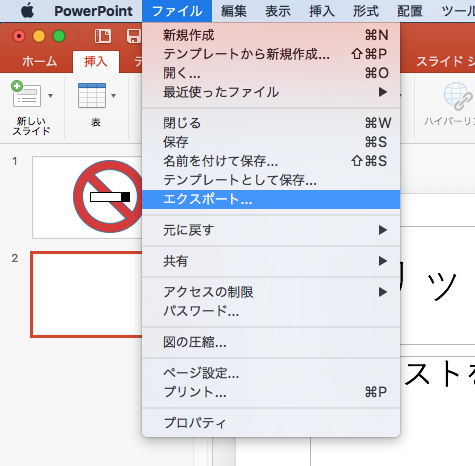Choose 保存 menu item

[271, 142]
